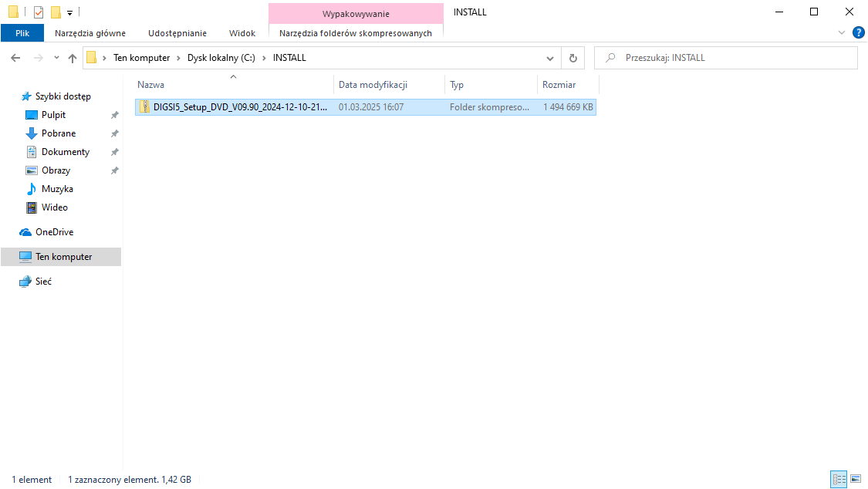Screen dimensions: 868x489
Task: Open the Pobrane downloads folder
Action: click(x=58, y=133)
